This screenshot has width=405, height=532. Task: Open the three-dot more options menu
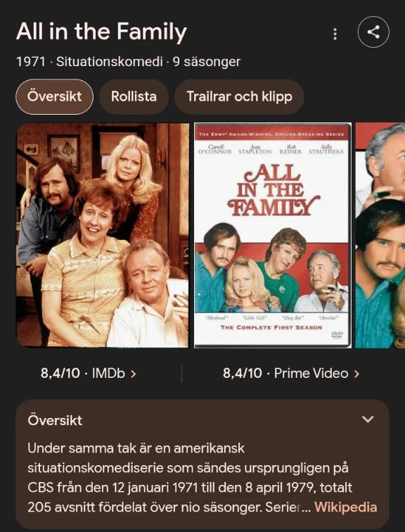pyautogui.click(x=335, y=34)
